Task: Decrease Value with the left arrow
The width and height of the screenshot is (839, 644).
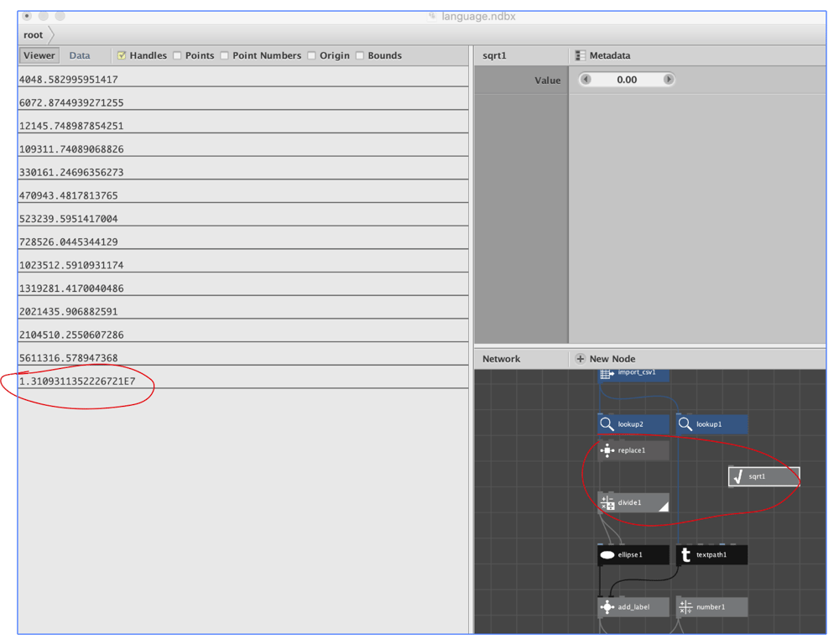Action: coord(586,80)
